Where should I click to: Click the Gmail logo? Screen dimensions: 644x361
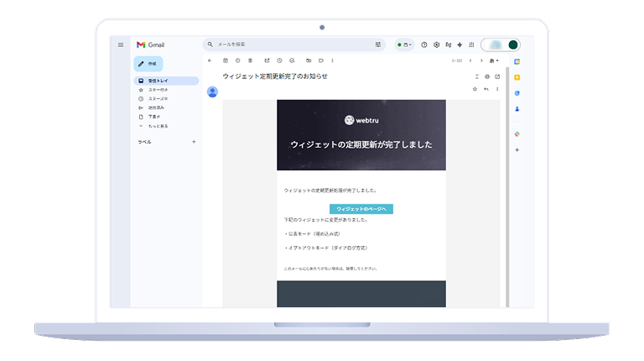click(150, 44)
